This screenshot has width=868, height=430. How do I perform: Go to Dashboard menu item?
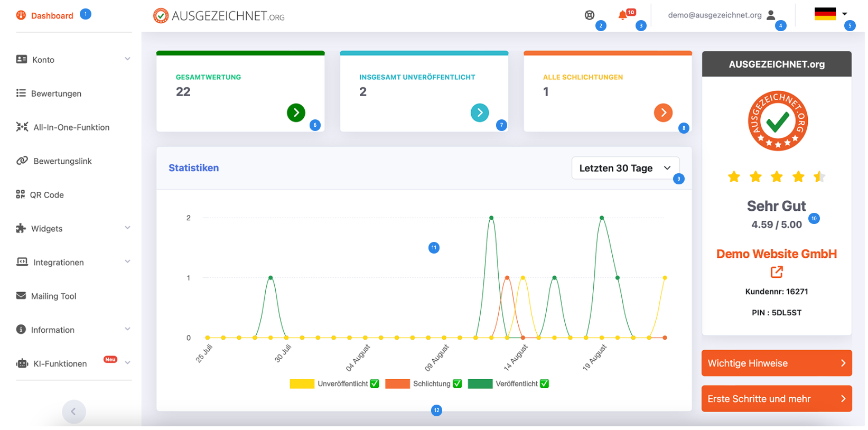point(52,16)
